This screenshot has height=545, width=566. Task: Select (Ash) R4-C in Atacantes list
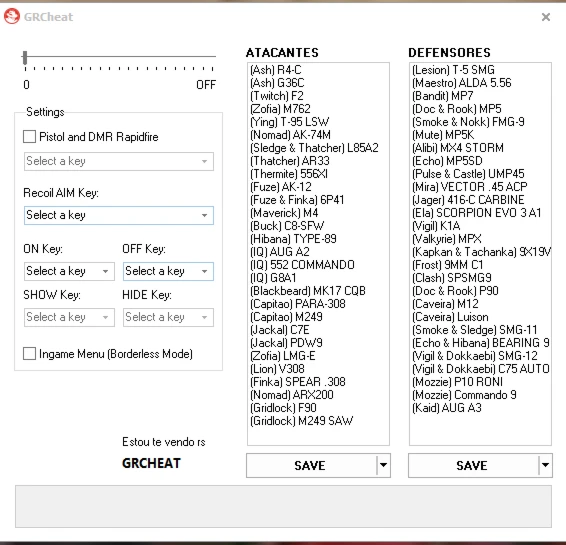(x=276, y=70)
